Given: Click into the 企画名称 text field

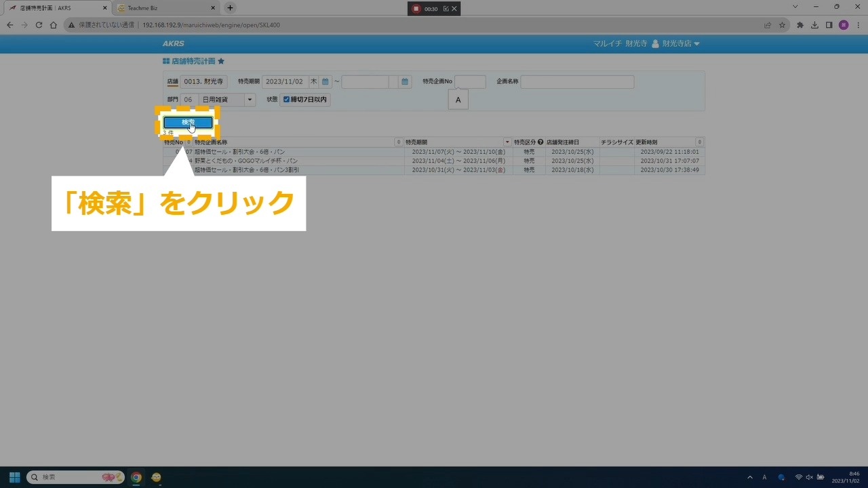Looking at the screenshot, I should click(x=577, y=82).
